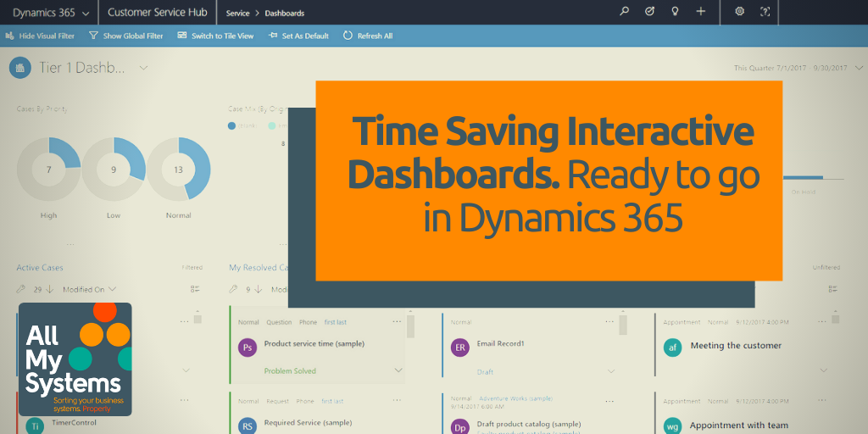Expand the Email Record1 card chevron
Screen dimensions: 868x434
(x=611, y=371)
